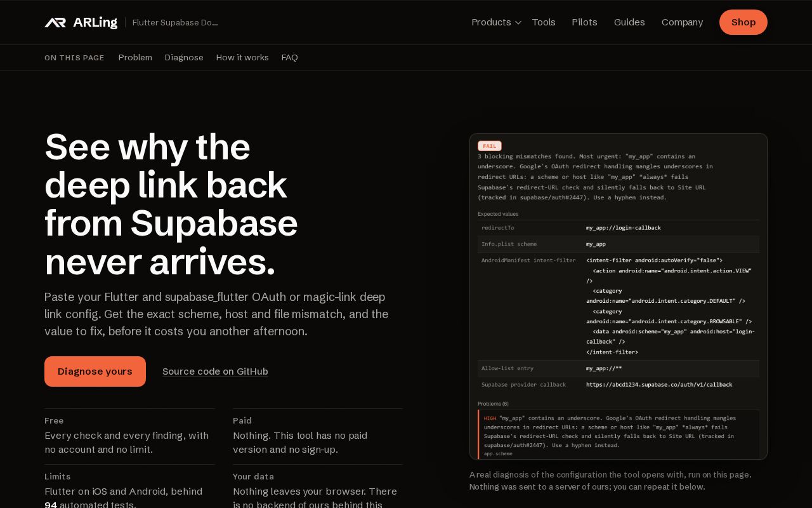
Task: Open Source code on GitHub link
Action: pos(215,371)
